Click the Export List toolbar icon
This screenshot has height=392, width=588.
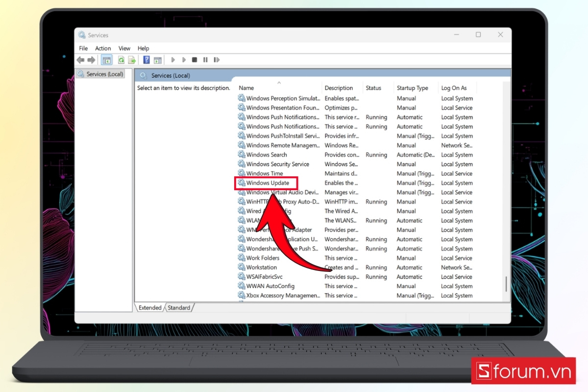tap(132, 60)
